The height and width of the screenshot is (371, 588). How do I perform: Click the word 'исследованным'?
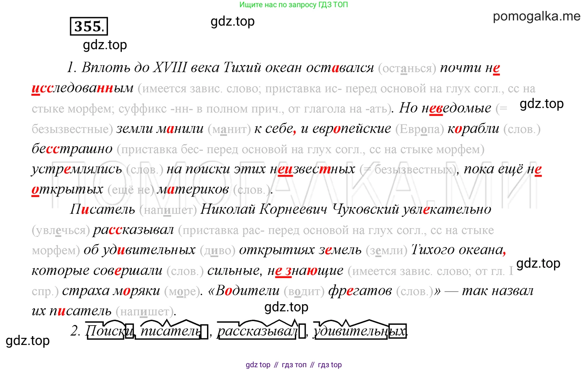(x=83, y=88)
